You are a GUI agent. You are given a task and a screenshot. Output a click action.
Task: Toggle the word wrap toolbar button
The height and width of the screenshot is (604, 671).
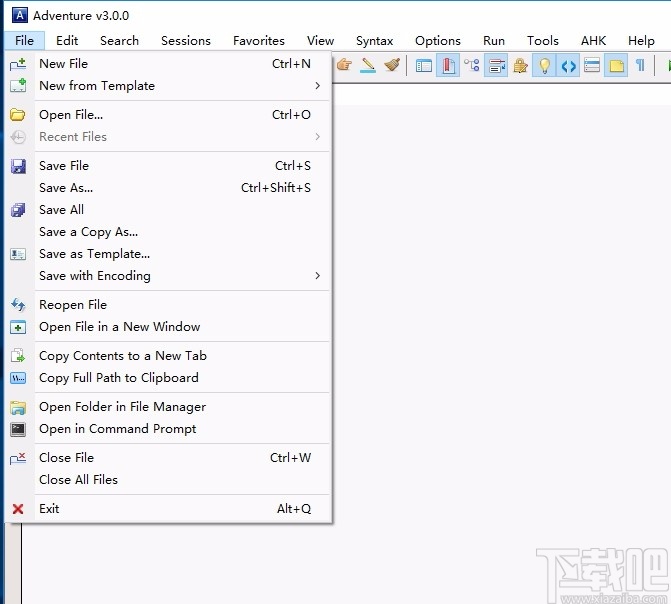tap(496, 65)
